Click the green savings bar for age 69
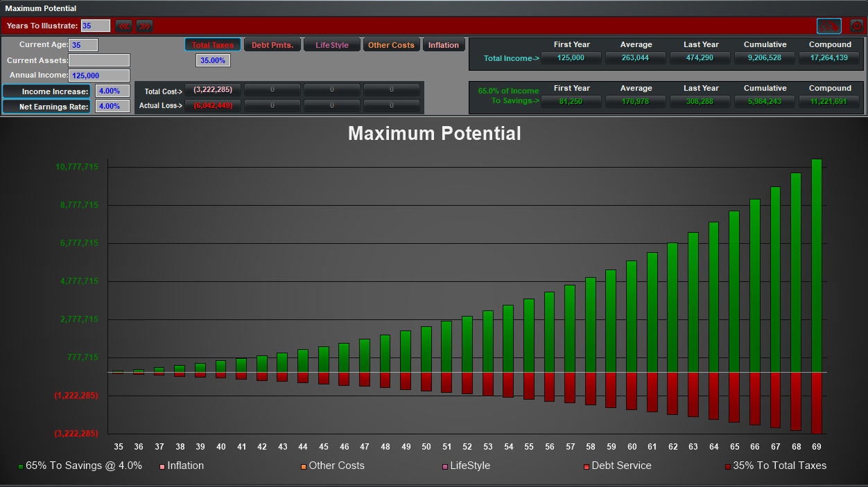The height and width of the screenshot is (487, 868). pos(817,265)
